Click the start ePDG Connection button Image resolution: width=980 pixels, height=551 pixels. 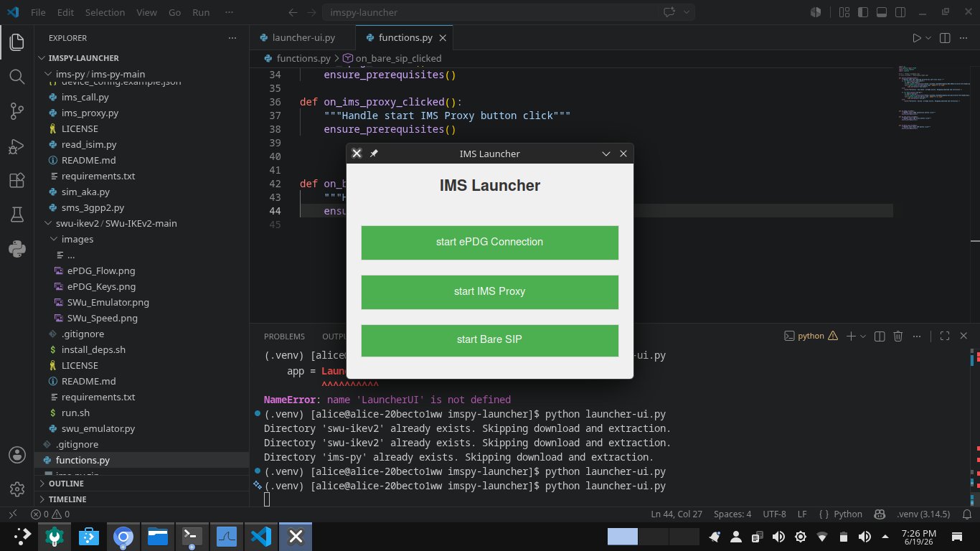489,242
